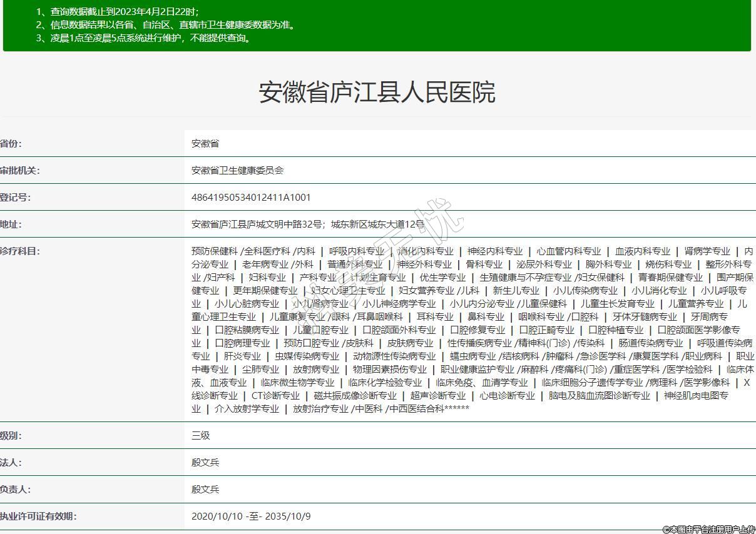Click the address text 庐城文明中路32号

point(269,224)
